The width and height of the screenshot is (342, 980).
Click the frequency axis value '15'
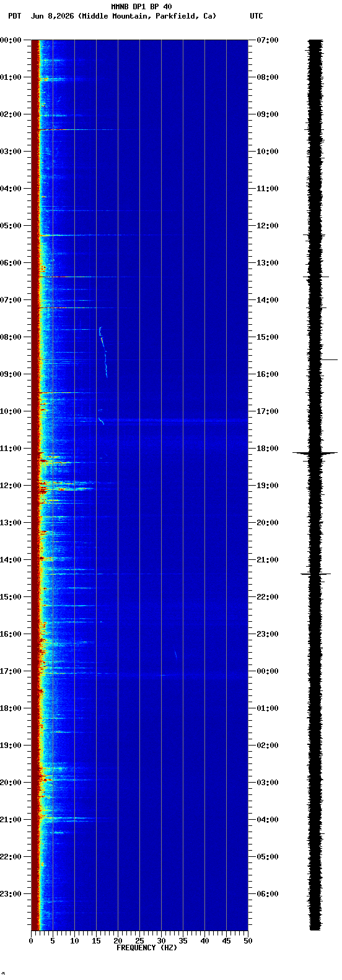[96, 941]
